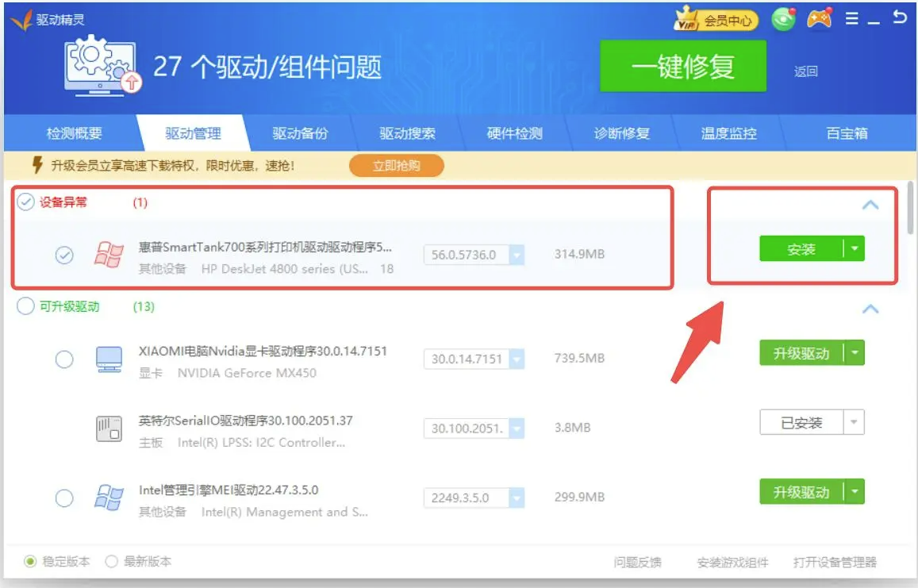Collapse the 设备异常 section chevron
Image resolution: width=918 pixels, height=588 pixels.
[870, 204]
